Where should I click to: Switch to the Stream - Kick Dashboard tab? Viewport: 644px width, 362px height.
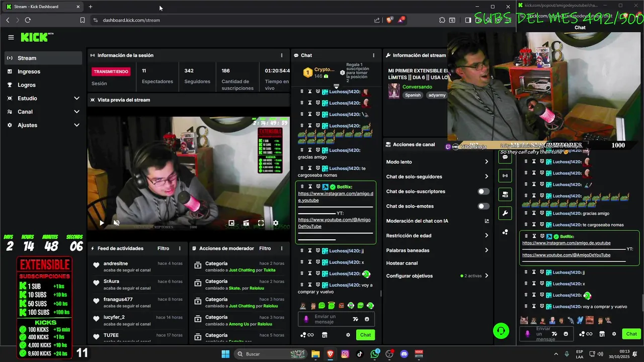pos(43,7)
